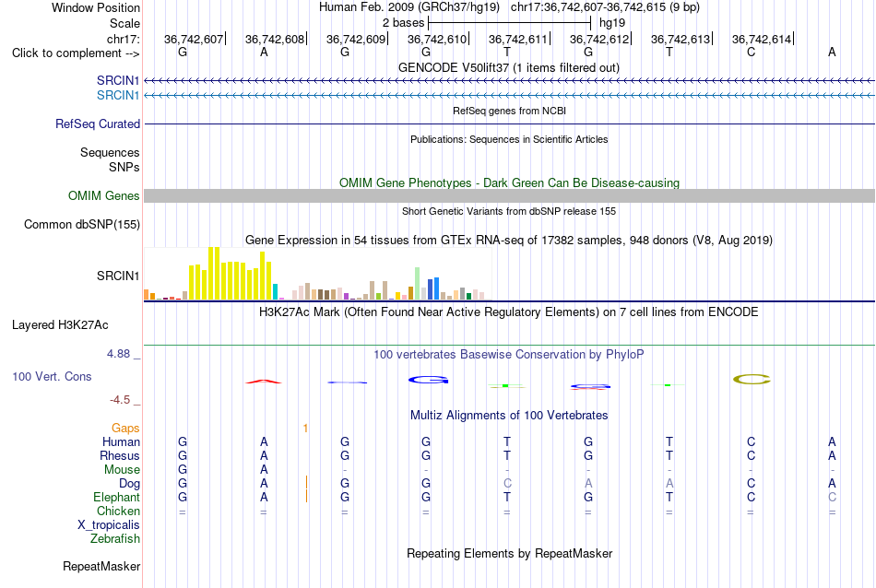Click 'Multiz Alignments of 100 Vertebrates' title
Screen dimensions: 876x588
coord(509,415)
